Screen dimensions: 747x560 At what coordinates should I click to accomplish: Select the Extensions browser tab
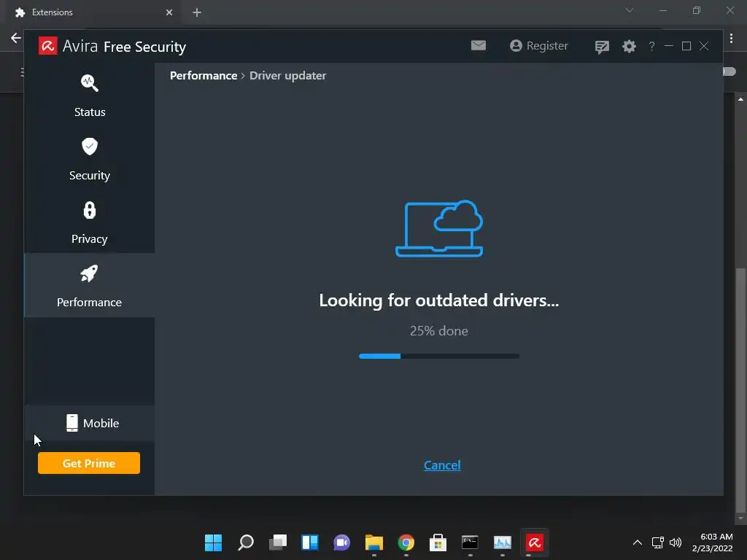[93, 12]
